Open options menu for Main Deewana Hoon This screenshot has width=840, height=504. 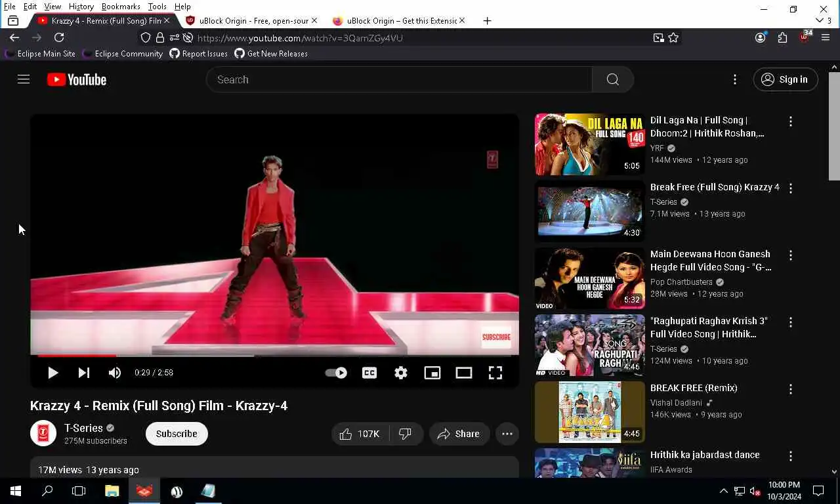[x=791, y=255]
